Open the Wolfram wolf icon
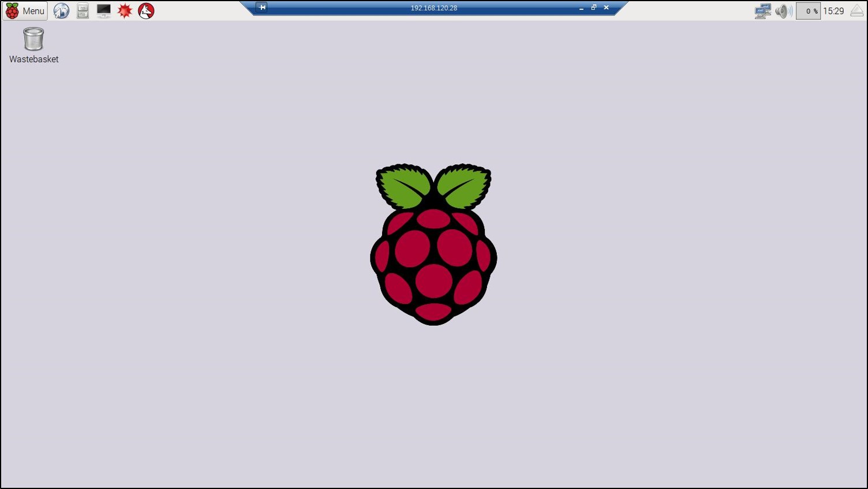Image resolution: width=868 pixels, height=489 pixels. [x=146, y=11]
